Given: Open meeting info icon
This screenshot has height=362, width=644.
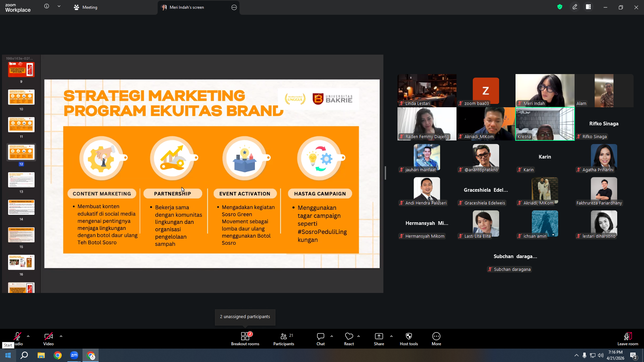Looking at the screenshot, I should [47, 6].
